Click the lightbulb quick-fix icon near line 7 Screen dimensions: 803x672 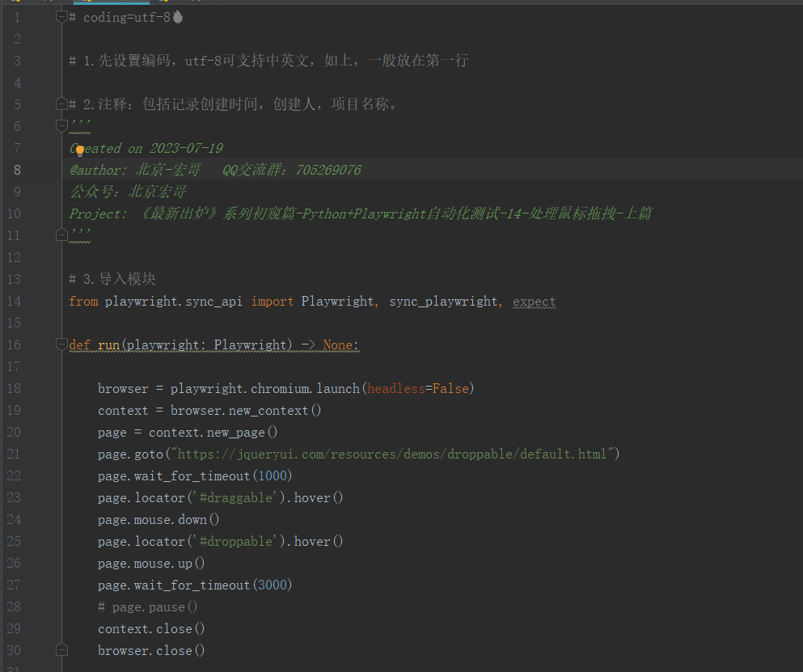[80, 150]
